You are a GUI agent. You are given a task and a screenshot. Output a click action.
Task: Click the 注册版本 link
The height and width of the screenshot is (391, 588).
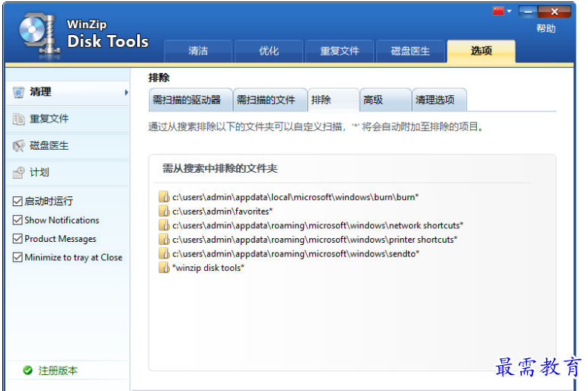[58, 370]
